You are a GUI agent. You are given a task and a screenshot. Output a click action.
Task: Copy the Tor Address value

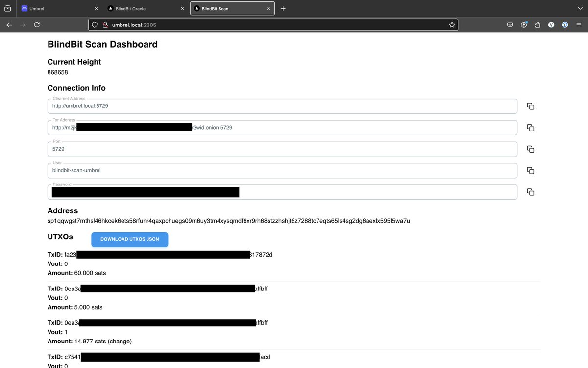click(530, 128)
